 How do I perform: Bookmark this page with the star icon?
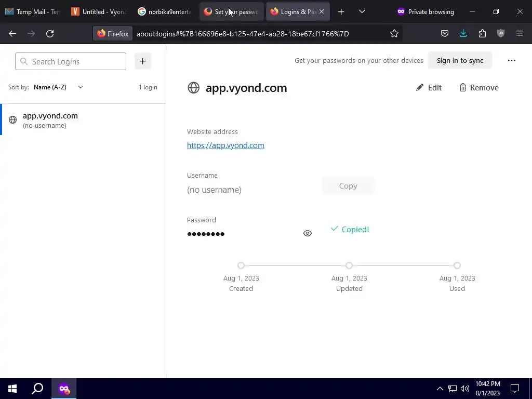pos(394,34)
